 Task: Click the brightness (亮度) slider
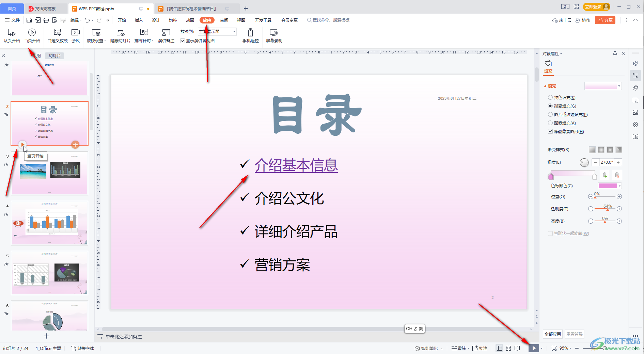pyautogui.click(x=605, y=221)
